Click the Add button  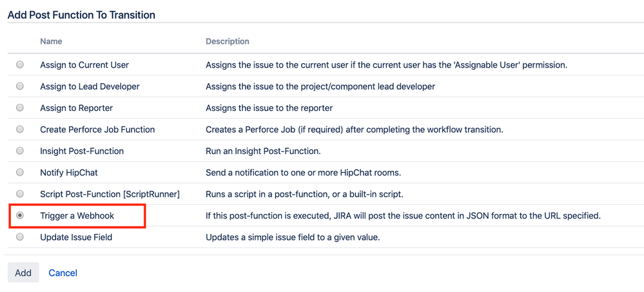coord(23,273)
